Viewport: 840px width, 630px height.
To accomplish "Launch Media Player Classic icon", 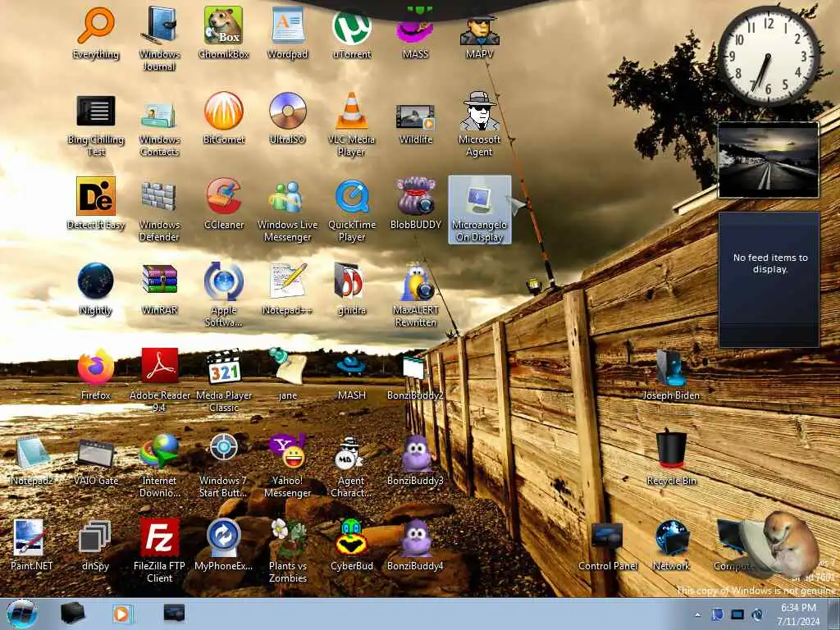I will tap(224, 380).
